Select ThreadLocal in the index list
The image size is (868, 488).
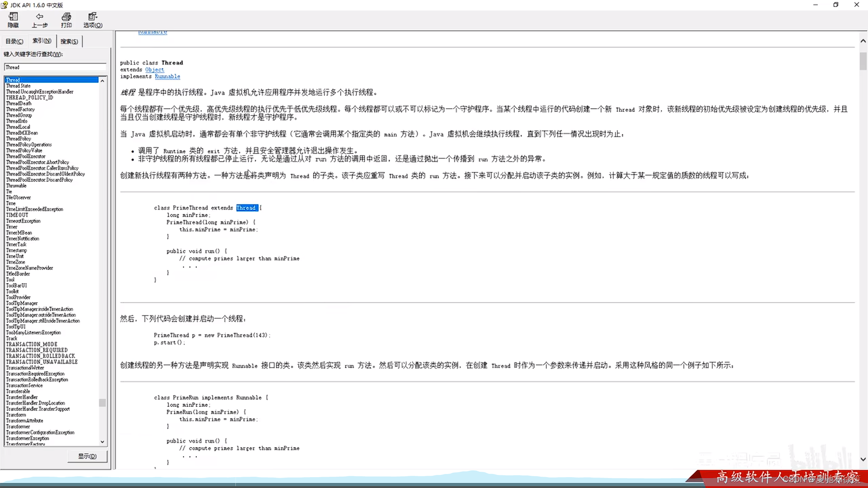[x=18, y=127]
